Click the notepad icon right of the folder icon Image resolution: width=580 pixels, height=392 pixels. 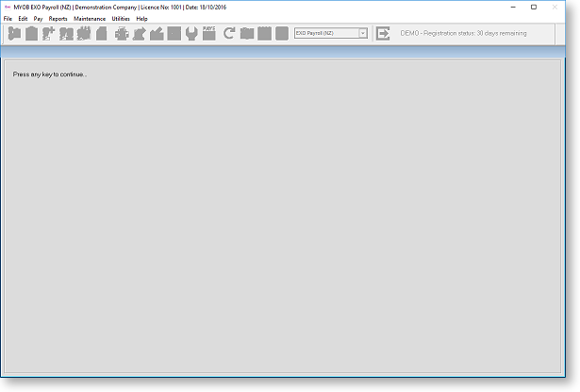(264, 33)
